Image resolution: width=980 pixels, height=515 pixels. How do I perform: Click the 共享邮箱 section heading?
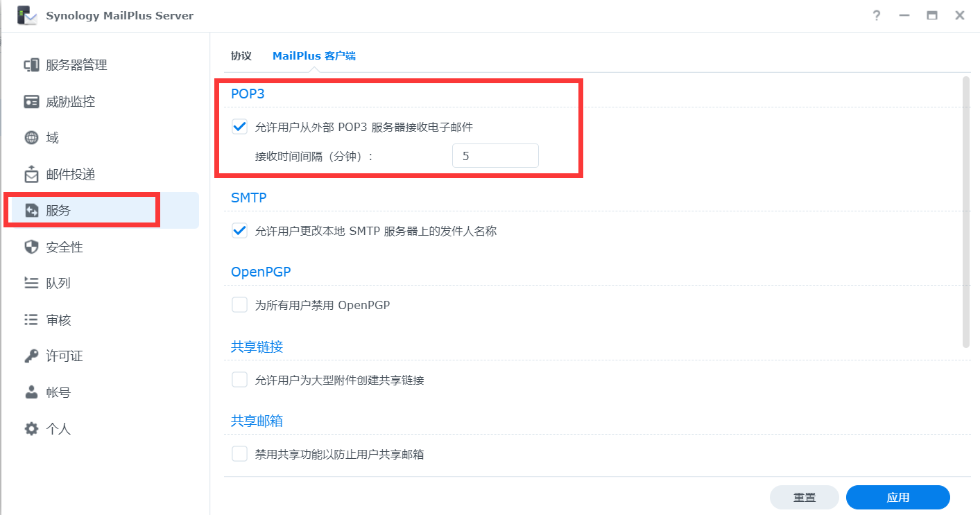257,421
